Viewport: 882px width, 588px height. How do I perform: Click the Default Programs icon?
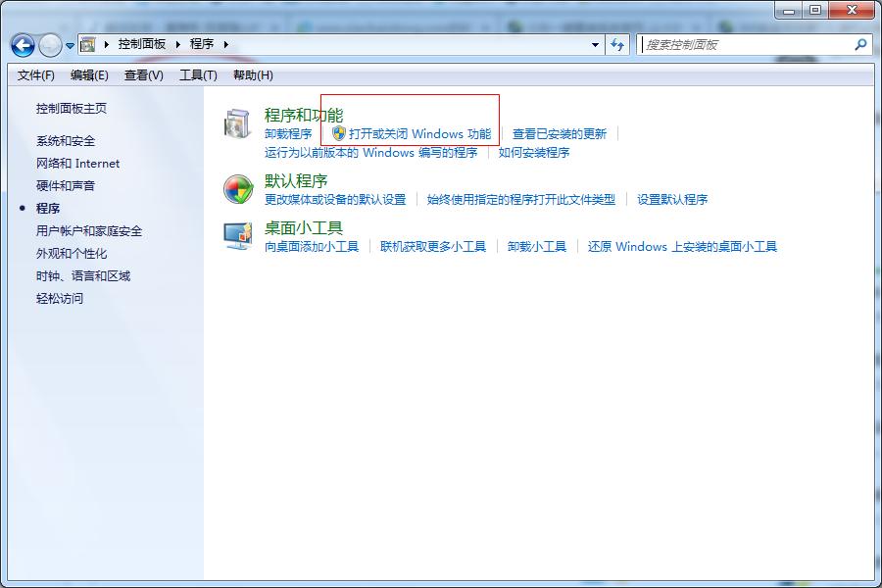[x=238, y=189]
